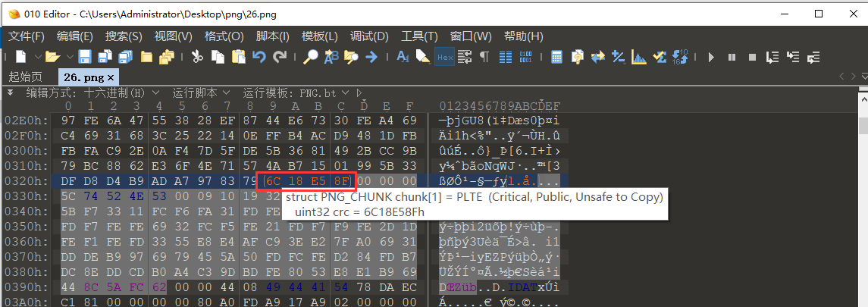Screen dimensions: 868x307
Task: Open the 模板(L) menu
Action: pyautogui.click(x=319, y=36)
